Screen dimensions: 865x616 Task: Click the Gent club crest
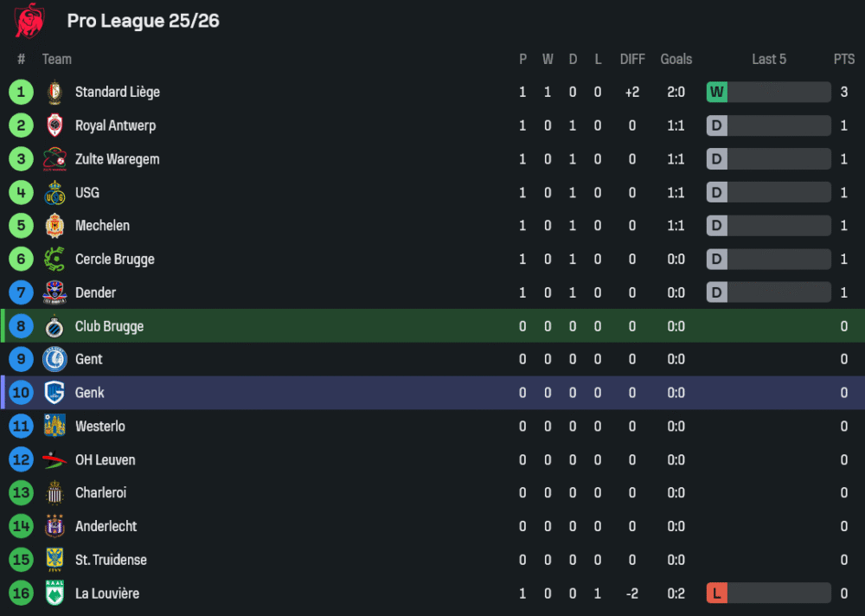[54, 360]
